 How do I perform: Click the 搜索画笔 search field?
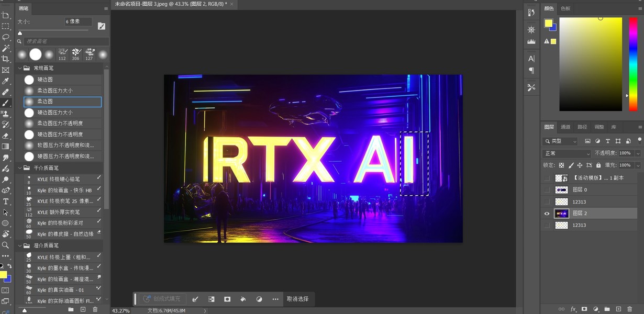pyautogui.click(x=66, y=41)
